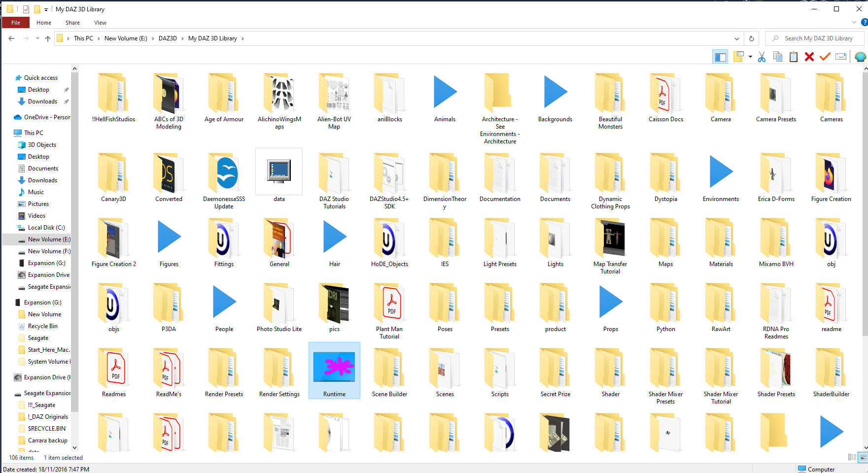
Task: Navigate to This PC in the breadcrumb
Action: 83,38
